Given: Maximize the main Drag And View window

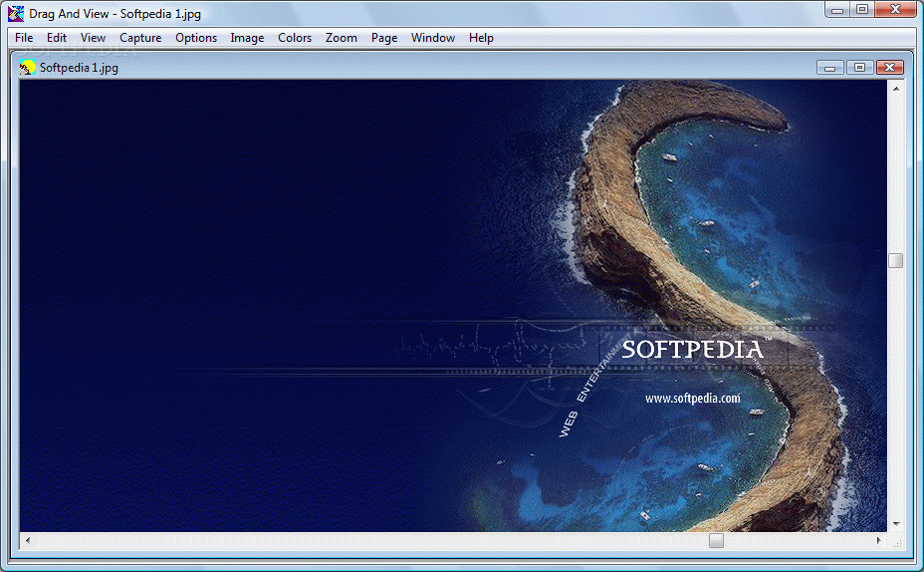Looking at the screenshot, I should 862,10.
